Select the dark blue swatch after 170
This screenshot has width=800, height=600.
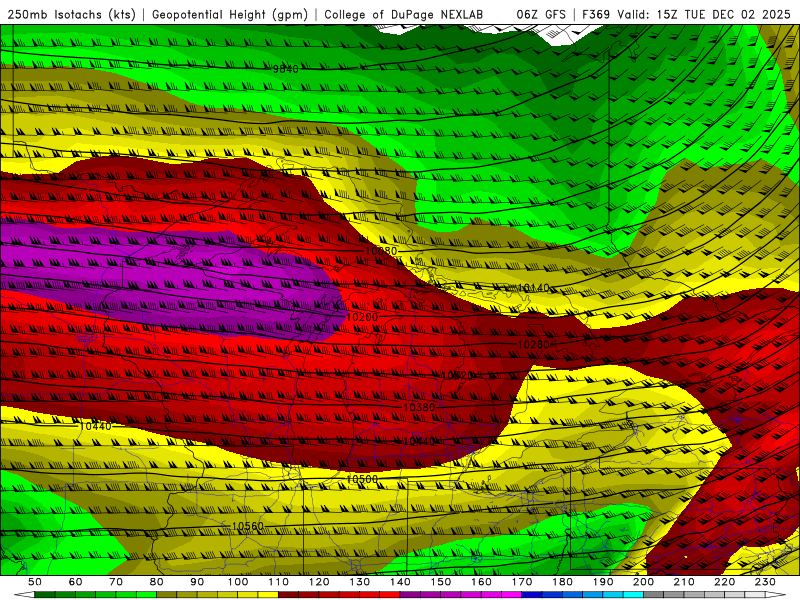point(532,595)
